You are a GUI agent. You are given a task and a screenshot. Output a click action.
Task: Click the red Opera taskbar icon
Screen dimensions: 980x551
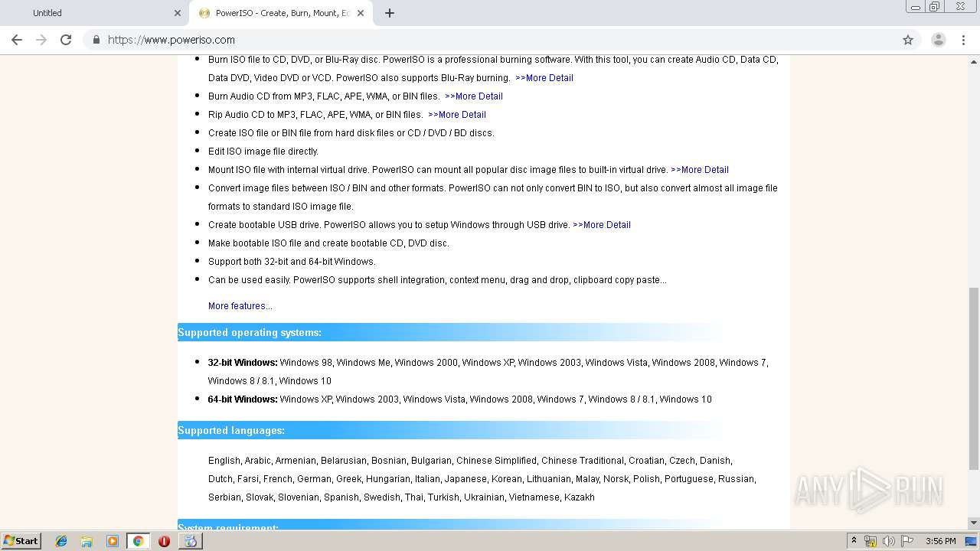click(164, 541)
